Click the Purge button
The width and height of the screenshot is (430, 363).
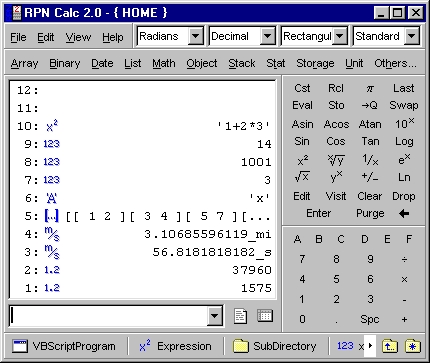click(370, 213)
